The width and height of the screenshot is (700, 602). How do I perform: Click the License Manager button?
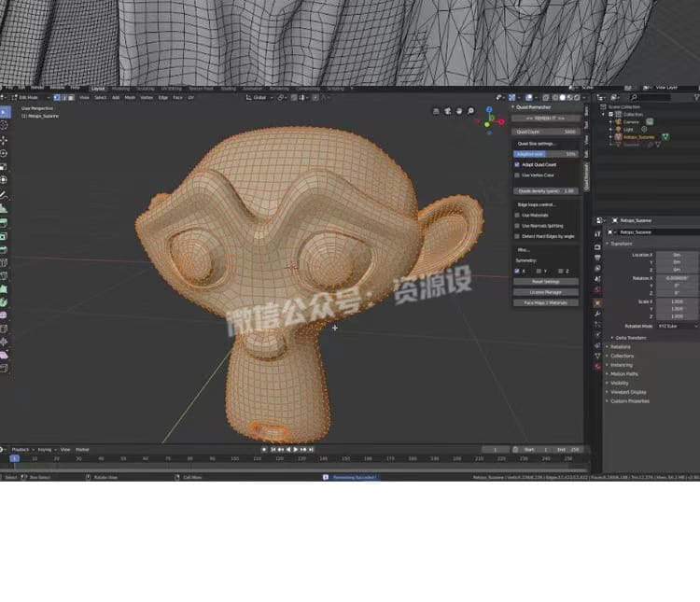pyautogui.click(x=546, y=292)
